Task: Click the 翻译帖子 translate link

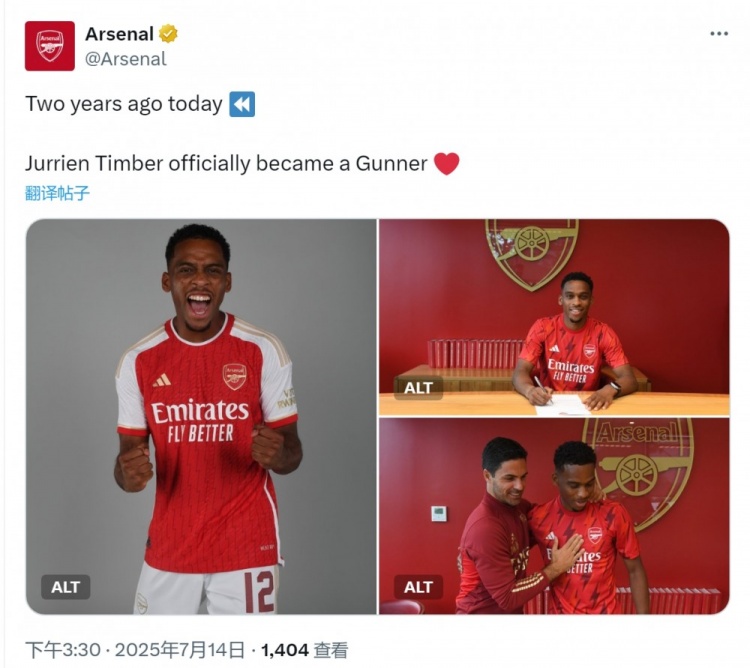Action: pyautogui.click(x=57, y=193)
